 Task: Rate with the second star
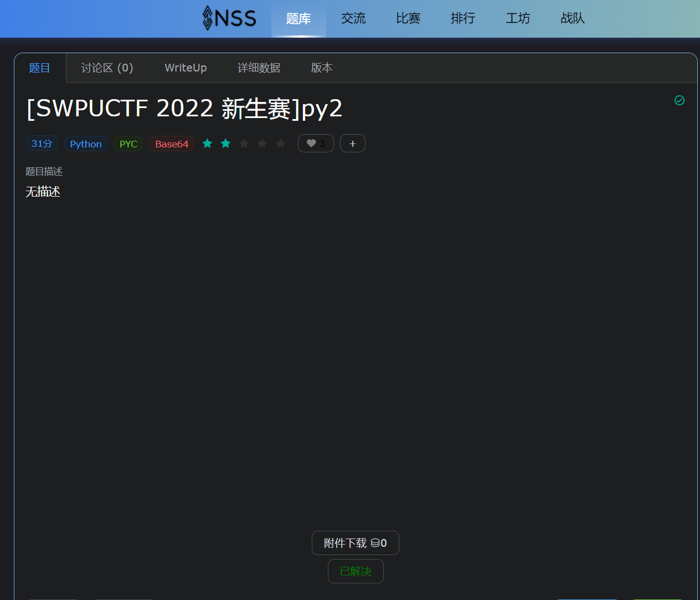[226, 143]
